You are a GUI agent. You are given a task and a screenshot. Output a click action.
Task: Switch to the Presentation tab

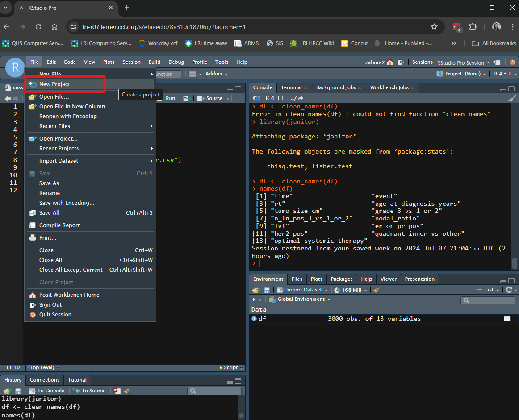pos(419,279)
